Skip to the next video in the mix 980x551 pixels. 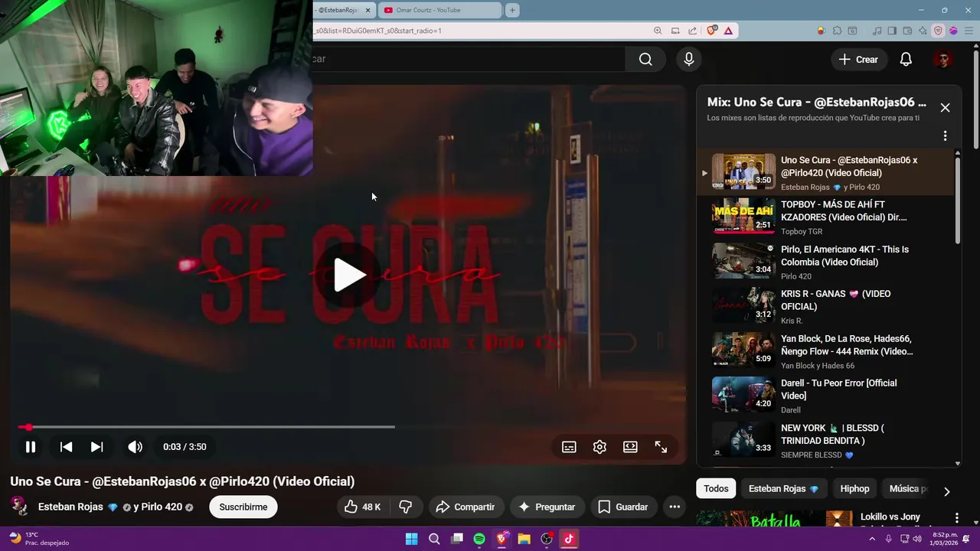[x=97, y=447]
